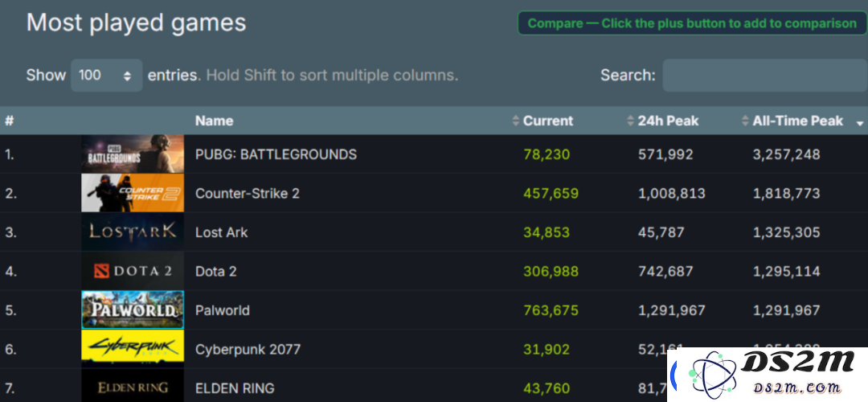
Task: Focus the Search input field
Action: coord(765,76)
